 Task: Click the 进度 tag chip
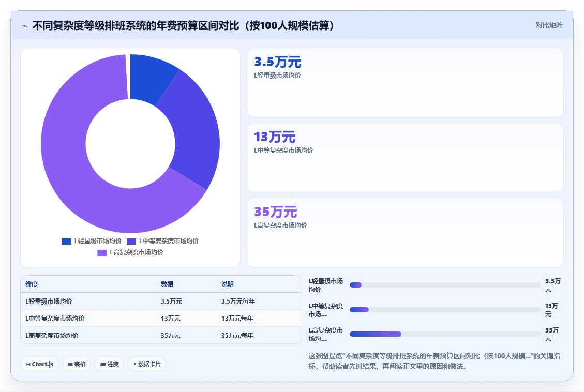(x=110, y=364)
